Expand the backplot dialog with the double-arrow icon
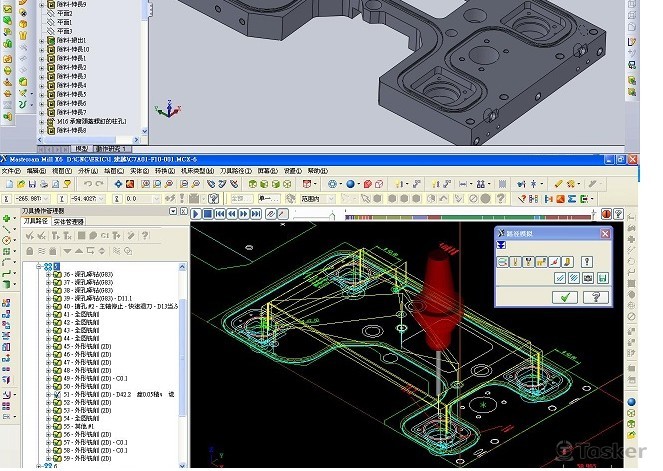 click(x=501, y=245)
